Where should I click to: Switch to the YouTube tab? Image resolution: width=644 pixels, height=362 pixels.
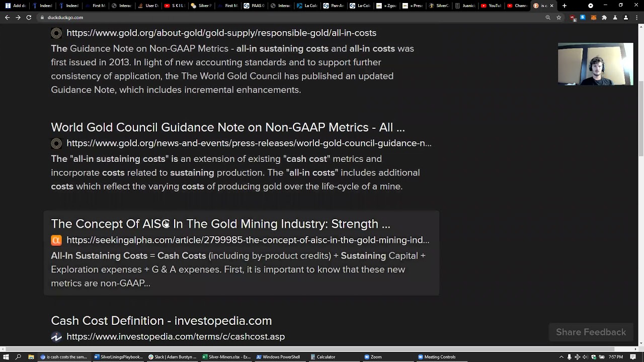coord(491,6)
